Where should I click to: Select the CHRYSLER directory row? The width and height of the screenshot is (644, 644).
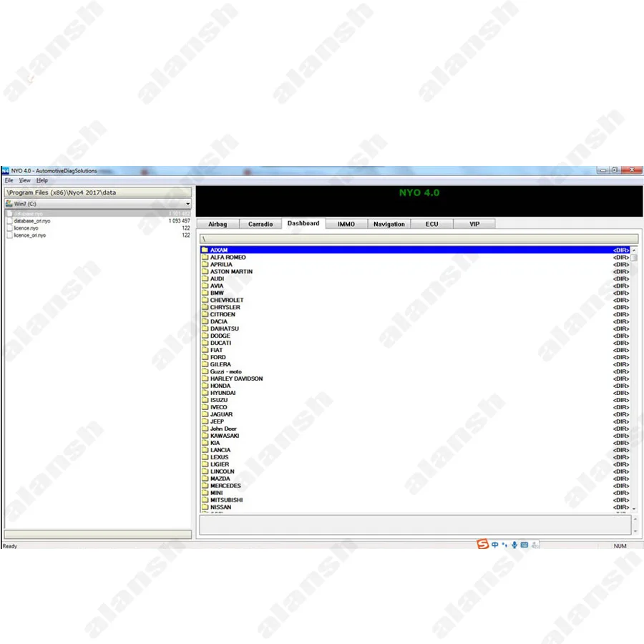pos(415,307)
